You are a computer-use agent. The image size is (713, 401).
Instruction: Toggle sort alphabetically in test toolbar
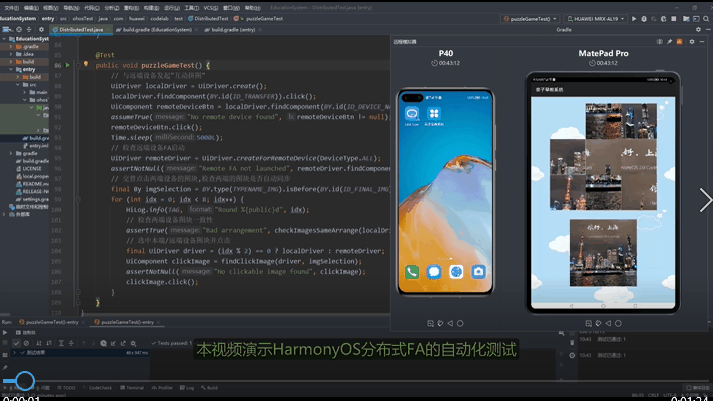[x=39, y=343]
